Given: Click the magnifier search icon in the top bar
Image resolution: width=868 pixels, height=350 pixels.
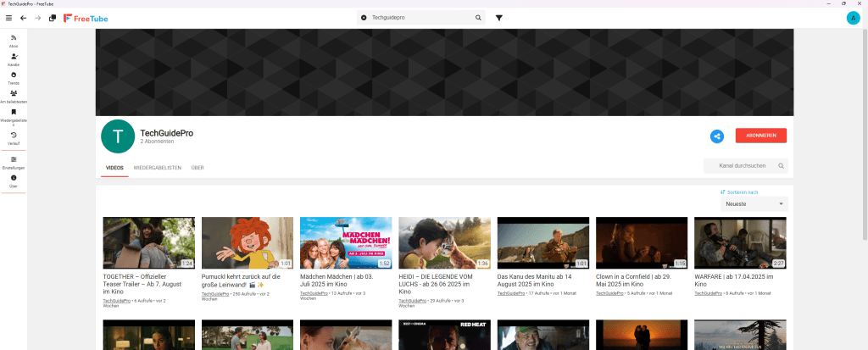Looking at the screenshot, I should (478, 18).
